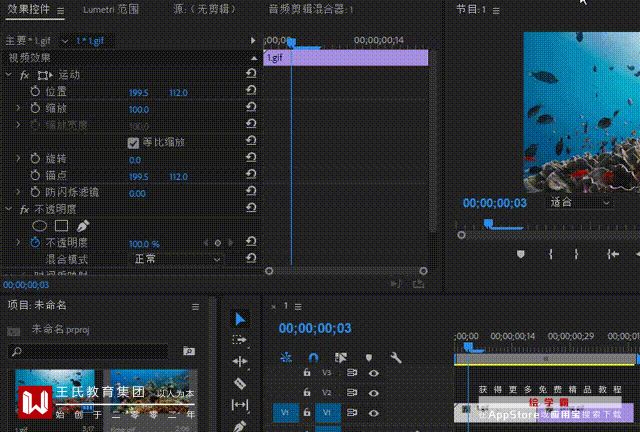Open timeline display settings wrench
This screenshot has width=640, height=432.
396,358
